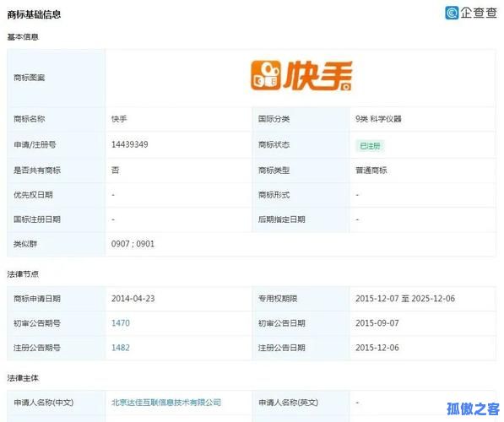The width and height of the screenshot is (504, 422).
Task: Click the 申请/注册号 field label
Action: 35,144
